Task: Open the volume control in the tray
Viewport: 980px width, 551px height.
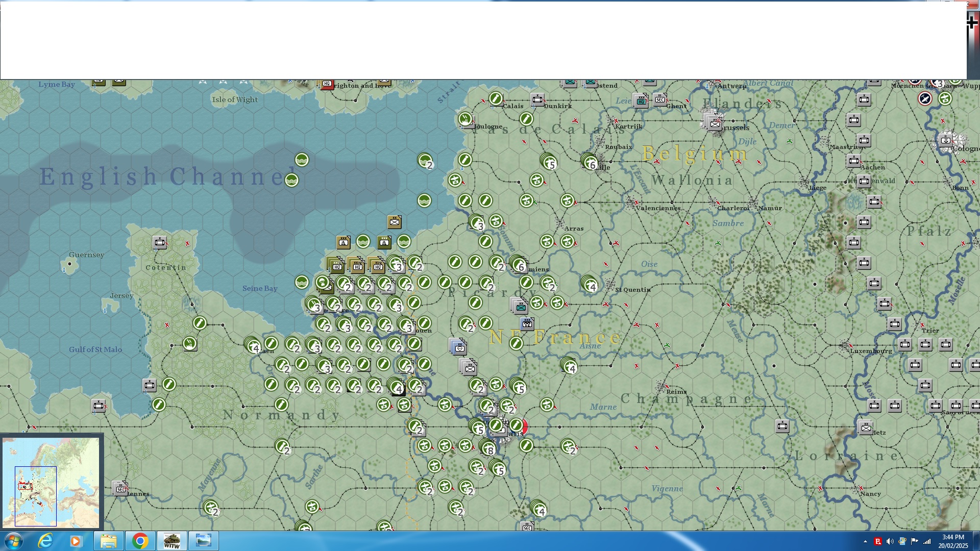Action: [x=890, y=541]
